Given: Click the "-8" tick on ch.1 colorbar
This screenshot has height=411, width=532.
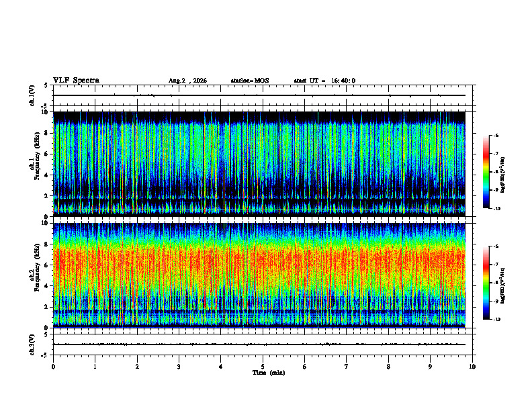Looking at the screenshot, I should click(496, 172).
